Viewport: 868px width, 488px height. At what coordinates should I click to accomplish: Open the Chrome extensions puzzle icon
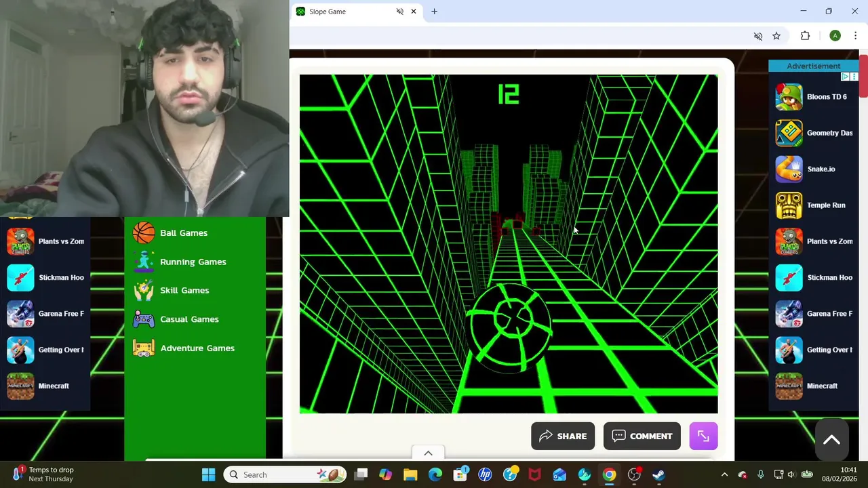point(805,36)
